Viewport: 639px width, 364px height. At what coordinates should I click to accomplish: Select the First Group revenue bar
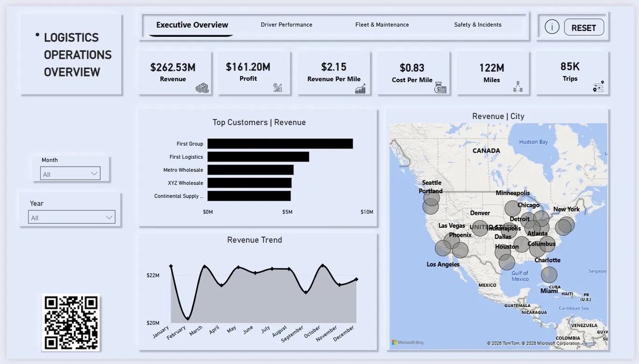click(x=280, y=144)
